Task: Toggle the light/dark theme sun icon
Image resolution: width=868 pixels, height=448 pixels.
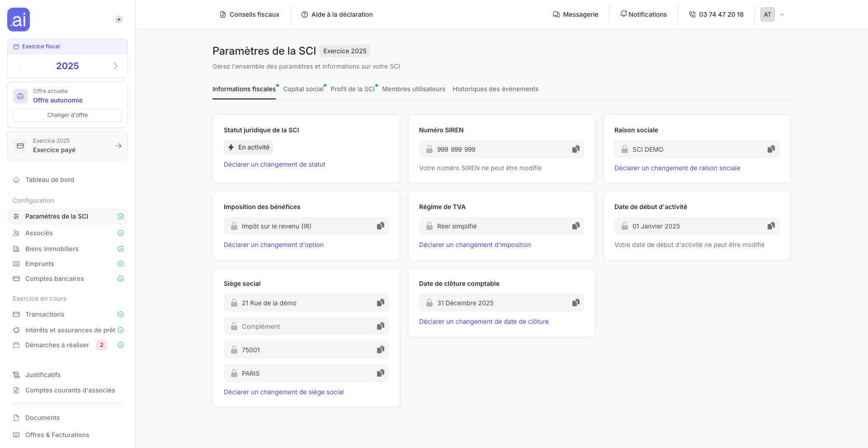Action: click(x=119, y=19)
